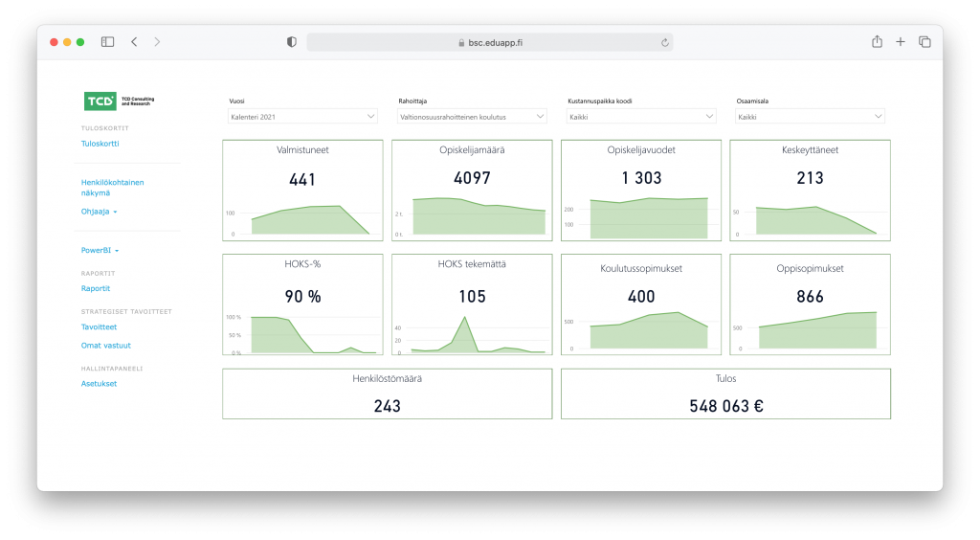This screenshot has height=540, width=980.
Task: Click the HALLINTAPANEELI section heading
Action: click(x=112, y=369)
